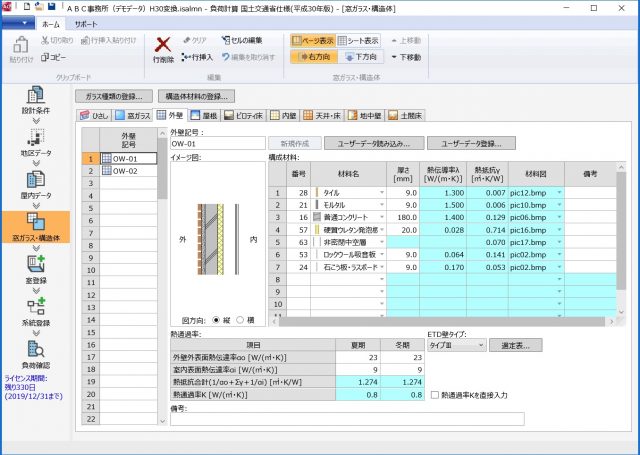This screenshot has width=640, height=455.
Task: Open the 設計条件 sidebar icon
Action: pyautogui.click(x=34, y=98)
